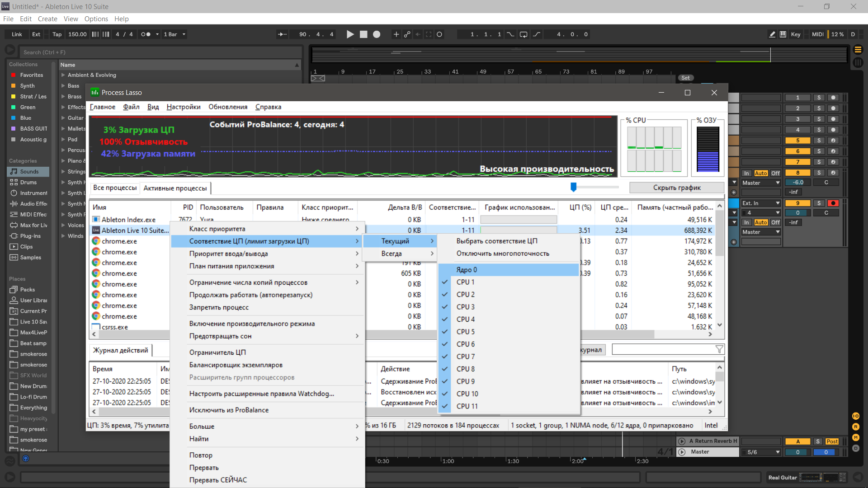Image resolution: width=868 pixels, height=488 pixels.
Task: Click the Play button in transport
Action: (350, 34)
